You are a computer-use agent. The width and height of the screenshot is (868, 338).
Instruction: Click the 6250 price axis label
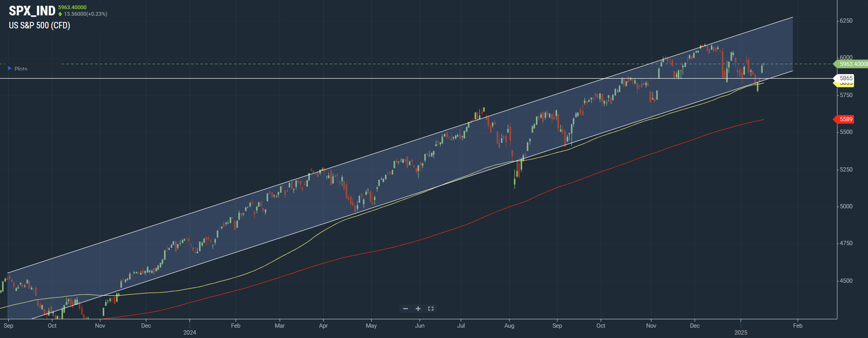[x=846, y=21]
